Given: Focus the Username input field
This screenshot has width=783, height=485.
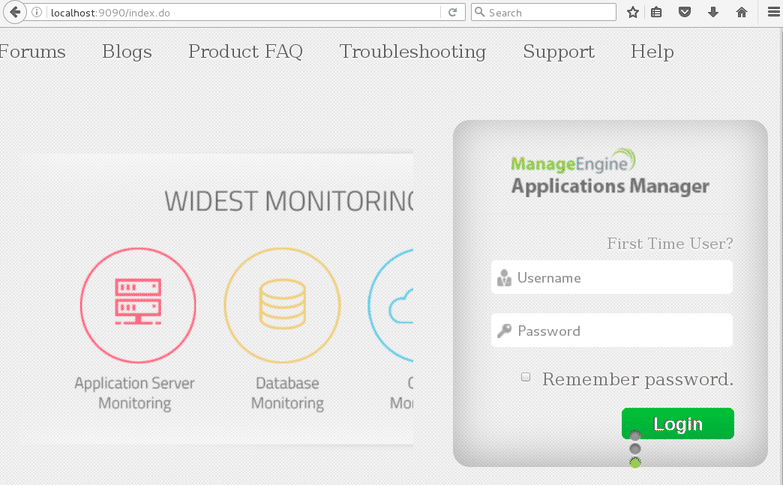Looking at the screenshot, I should coord(612,277).
